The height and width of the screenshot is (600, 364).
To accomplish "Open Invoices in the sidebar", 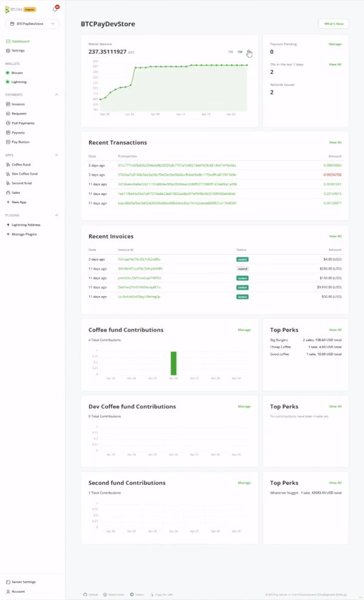I will [x=18, y=104].
